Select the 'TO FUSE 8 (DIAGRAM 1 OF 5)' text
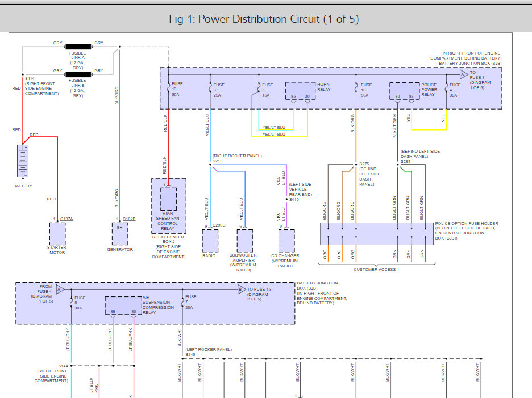Image resolution: width=532 pixels, height=398 pixels. tap(480, 80)
